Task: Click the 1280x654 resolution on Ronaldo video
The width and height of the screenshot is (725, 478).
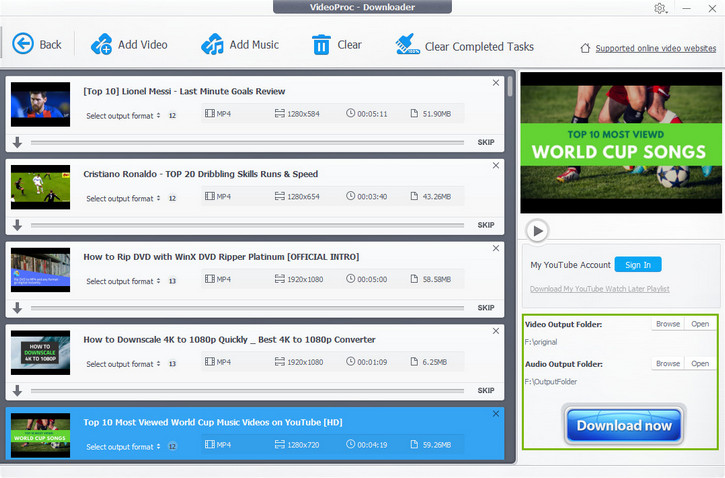Action: [303, 196]
